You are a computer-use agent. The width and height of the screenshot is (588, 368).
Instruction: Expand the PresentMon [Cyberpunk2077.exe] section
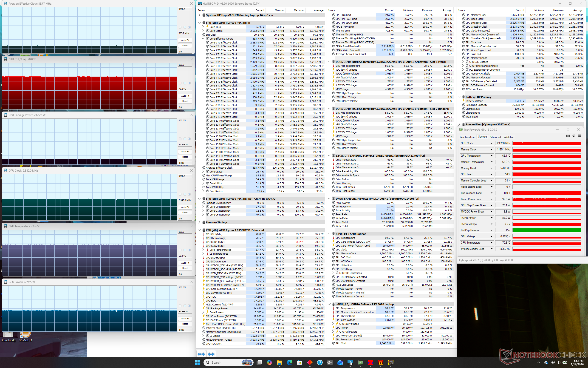coord(459,124)
